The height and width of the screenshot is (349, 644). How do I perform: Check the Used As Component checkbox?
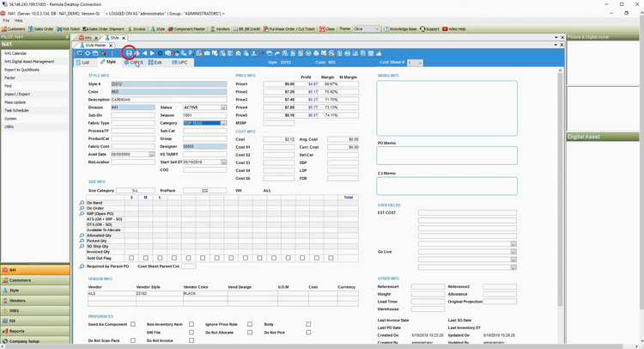click(132, 324)
